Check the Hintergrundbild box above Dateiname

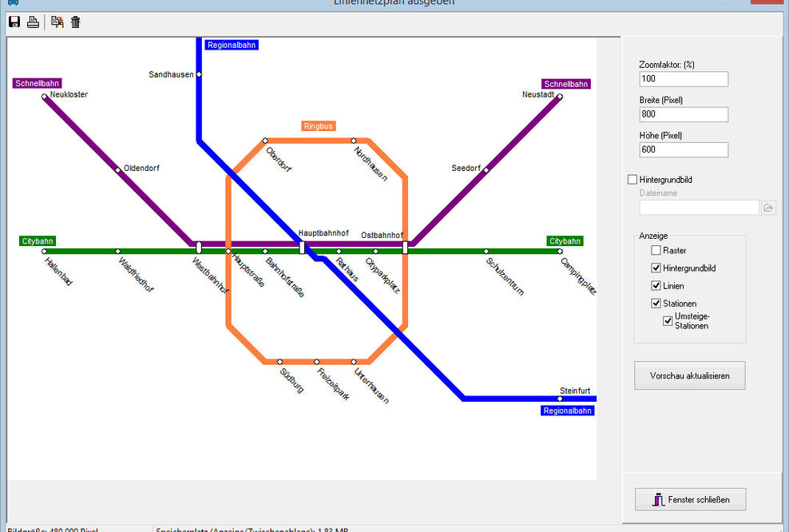633,181
